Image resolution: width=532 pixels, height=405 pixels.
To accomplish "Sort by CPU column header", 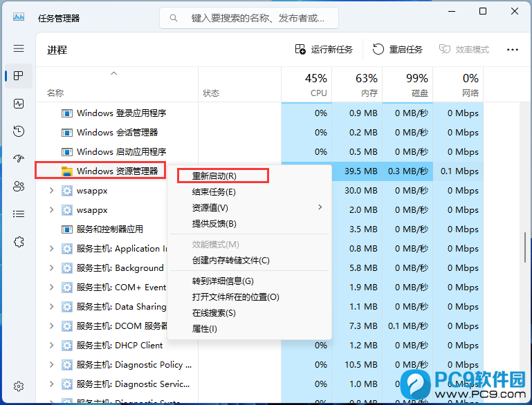I will (306, 84).
